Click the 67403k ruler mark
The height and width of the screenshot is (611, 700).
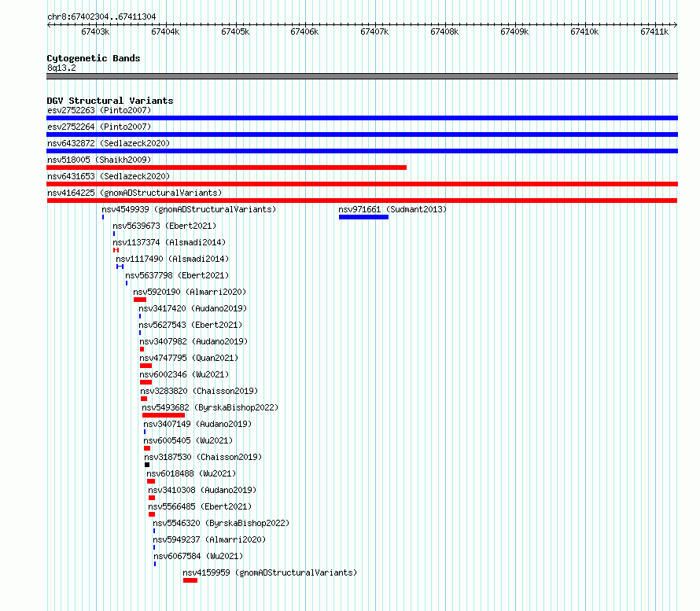pyautogui.click(x=95, y=31)
